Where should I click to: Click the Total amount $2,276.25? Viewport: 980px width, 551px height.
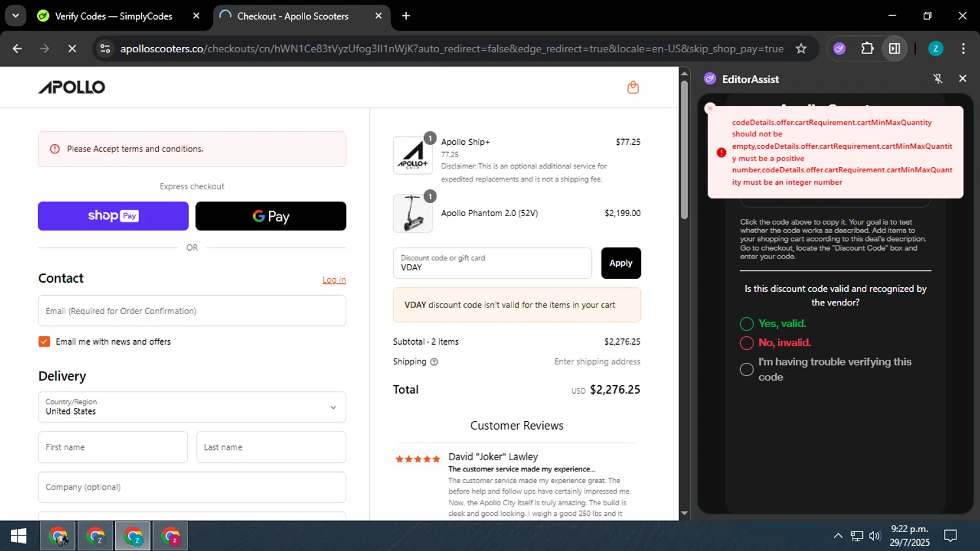click(x=615, y=390)
